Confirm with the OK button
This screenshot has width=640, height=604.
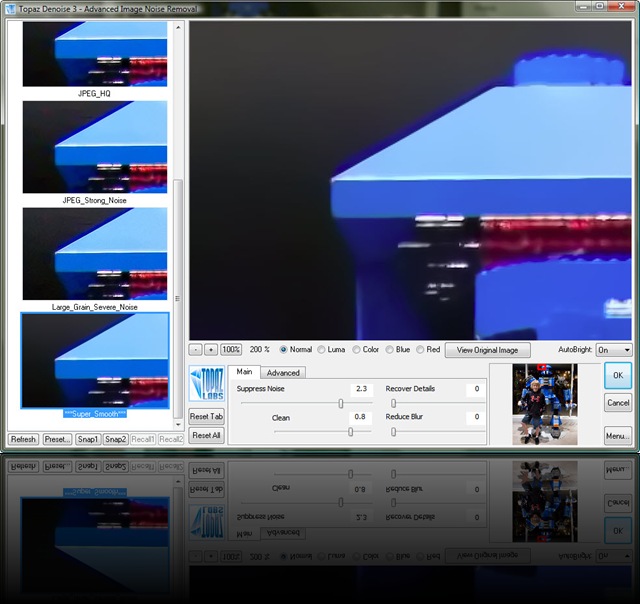pyautogui.click(x=618, y=375)
